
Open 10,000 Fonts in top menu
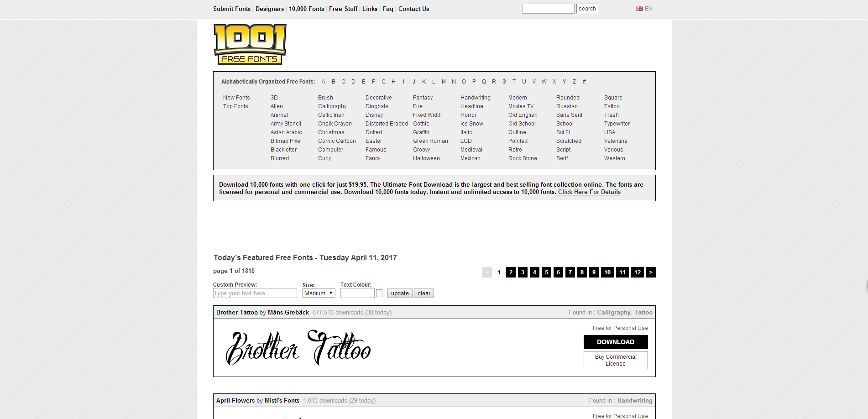pos(306,9)
